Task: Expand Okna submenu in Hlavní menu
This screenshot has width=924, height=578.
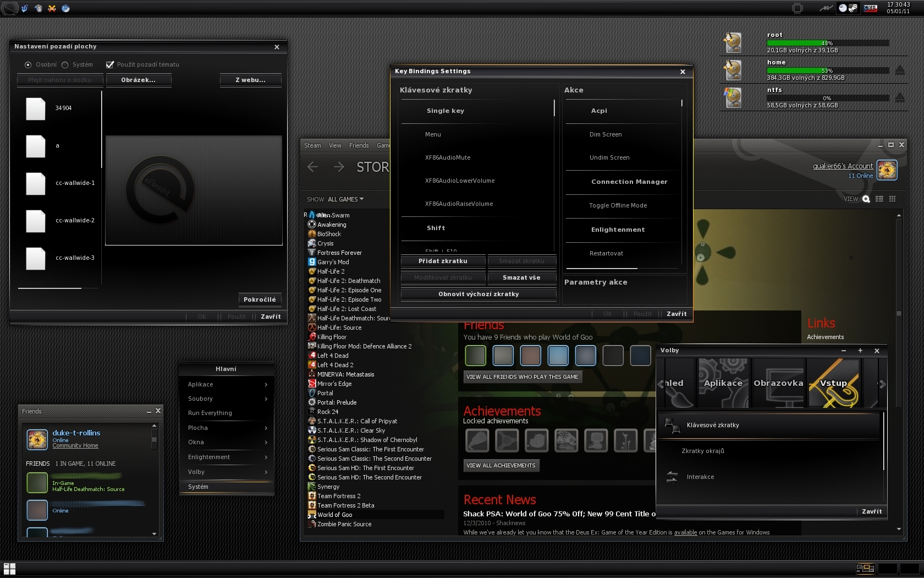Action: (x=227, y=442)
